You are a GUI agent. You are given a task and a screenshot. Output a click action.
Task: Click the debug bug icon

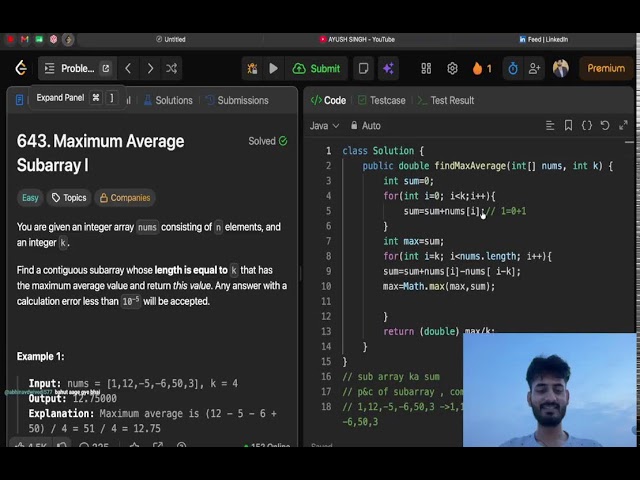(252, 68)
